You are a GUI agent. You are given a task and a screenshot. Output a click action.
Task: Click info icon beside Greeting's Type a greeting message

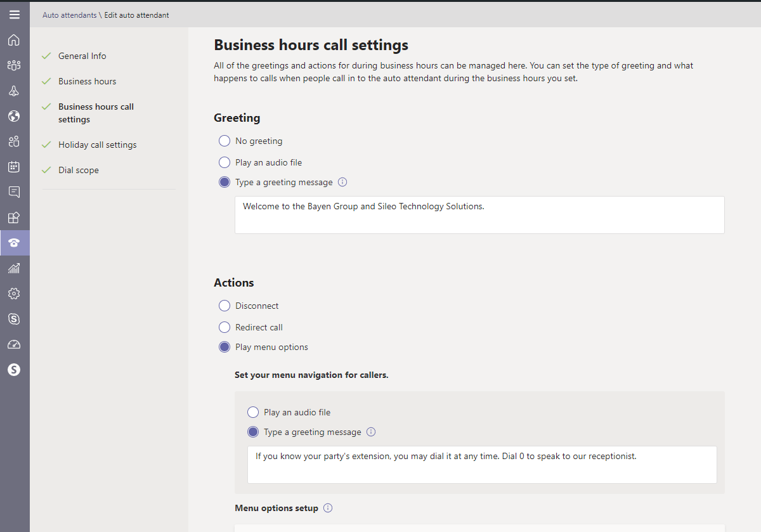point(342,182)
